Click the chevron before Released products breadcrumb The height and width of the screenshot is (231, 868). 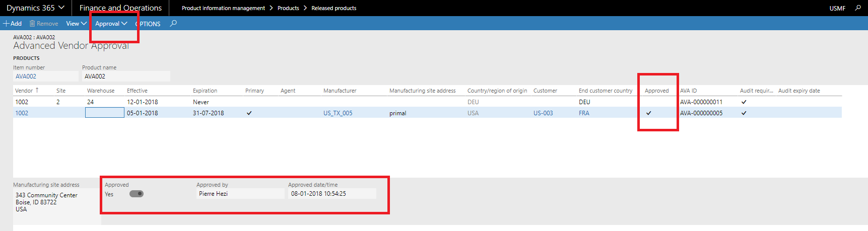[x=305, y=8]
